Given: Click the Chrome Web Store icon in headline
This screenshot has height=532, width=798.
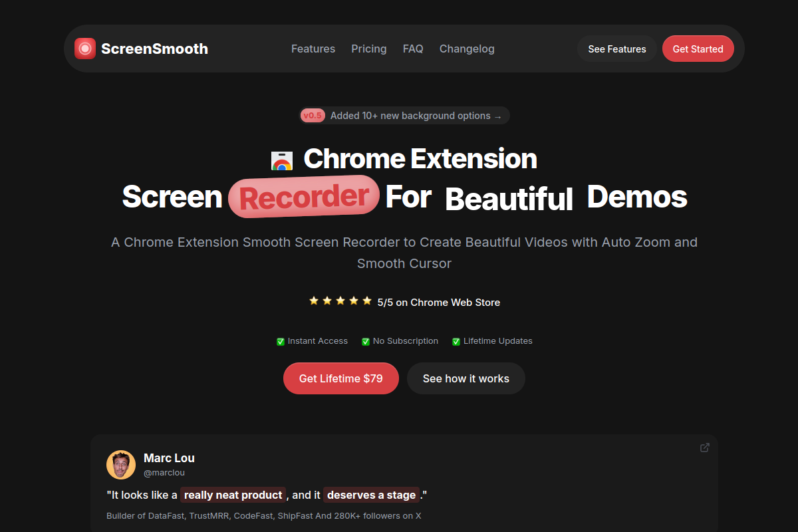Looking at the screenshot, I should 282,161.
